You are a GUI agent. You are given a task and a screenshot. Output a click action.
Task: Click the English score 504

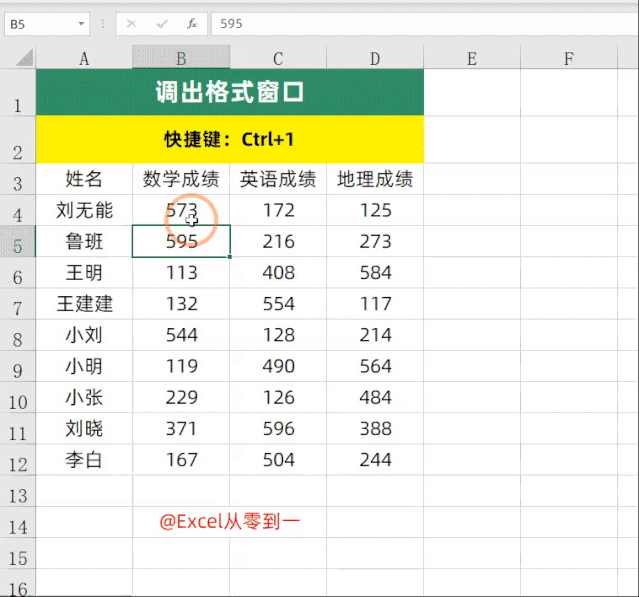(278, 460)
